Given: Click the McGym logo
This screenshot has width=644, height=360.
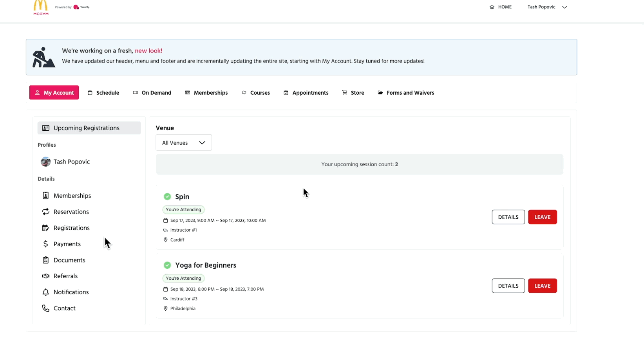Looking at the screenshot, I should tap(41, 7).
